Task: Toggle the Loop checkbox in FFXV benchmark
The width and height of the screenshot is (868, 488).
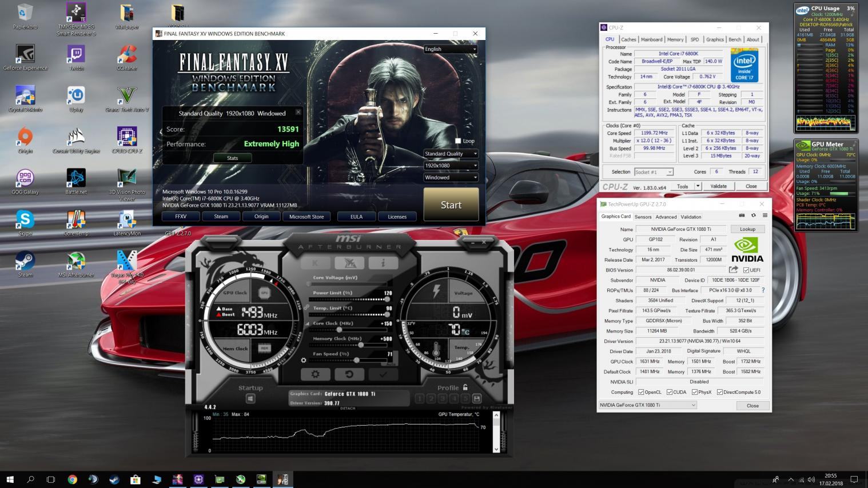Action: tap(458, 141)
